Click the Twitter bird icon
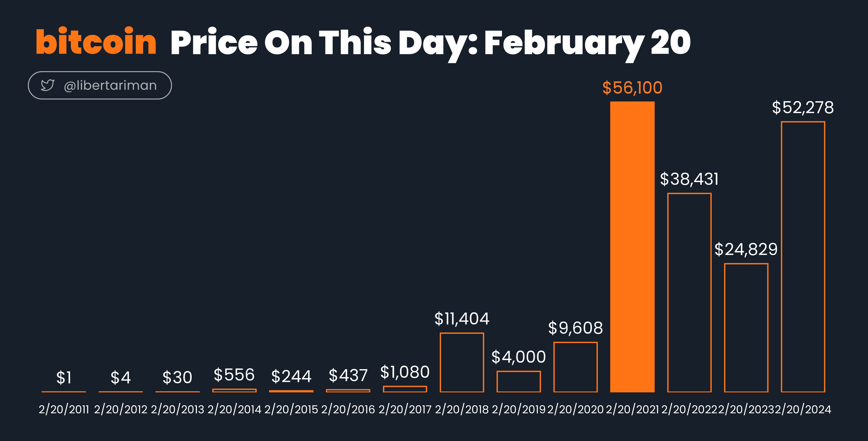This screenshot has height=441, width=868. point(48,85)
